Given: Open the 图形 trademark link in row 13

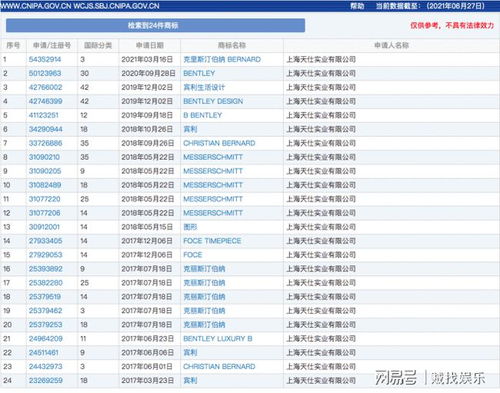Looking at the screenshot, I should (190, 227).
